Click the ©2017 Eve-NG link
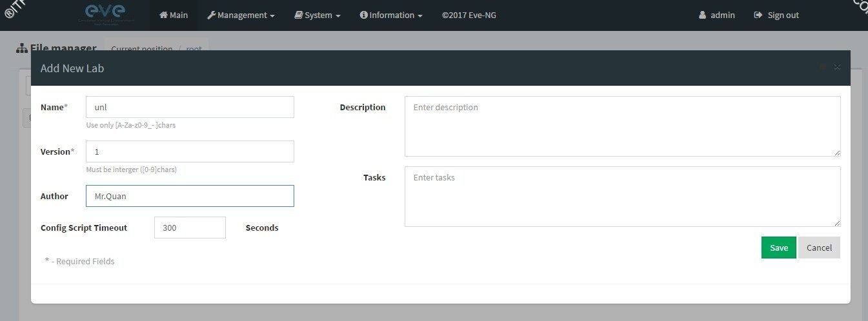This screenshot has width=868, height=321. coord(469,15)
